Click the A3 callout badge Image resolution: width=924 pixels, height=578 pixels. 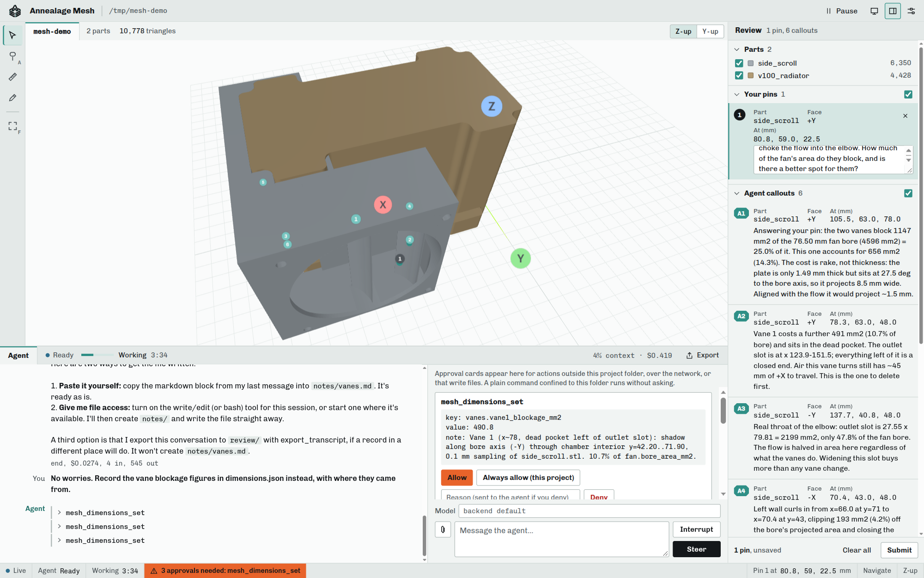[741, 409]
